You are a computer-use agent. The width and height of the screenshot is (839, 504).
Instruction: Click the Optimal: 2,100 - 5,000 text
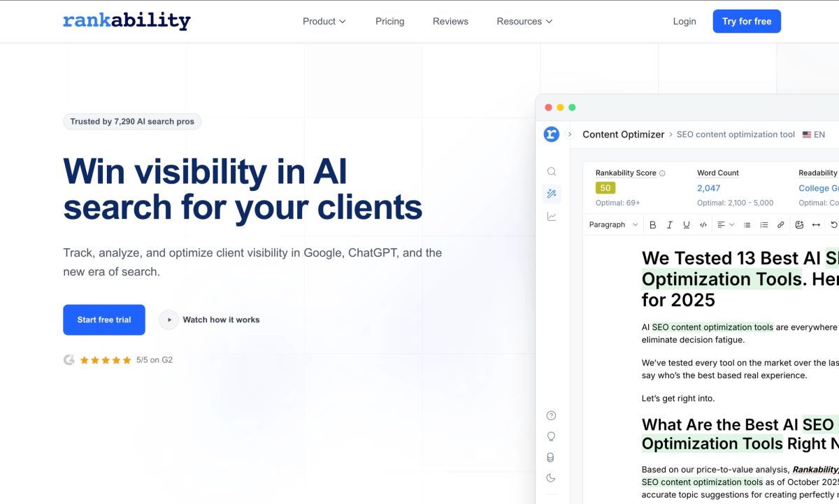(736, 203)
